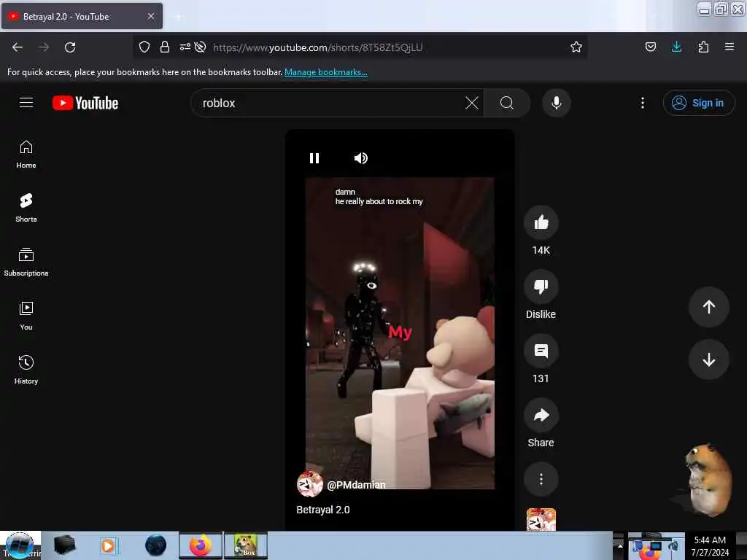Click the PMdamian channel avatar

click(309, 484)
